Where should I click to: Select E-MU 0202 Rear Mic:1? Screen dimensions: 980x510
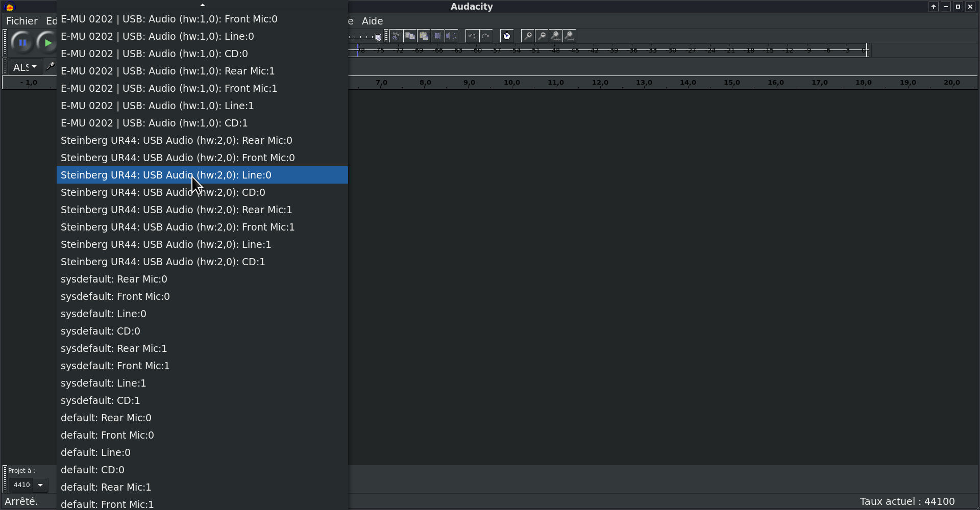click(202, 71)
